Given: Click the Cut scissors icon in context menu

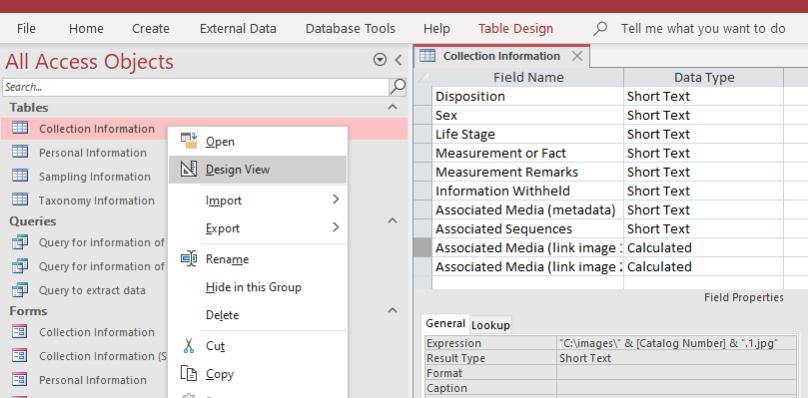Looking at the screenshot, I should (189, 345).
